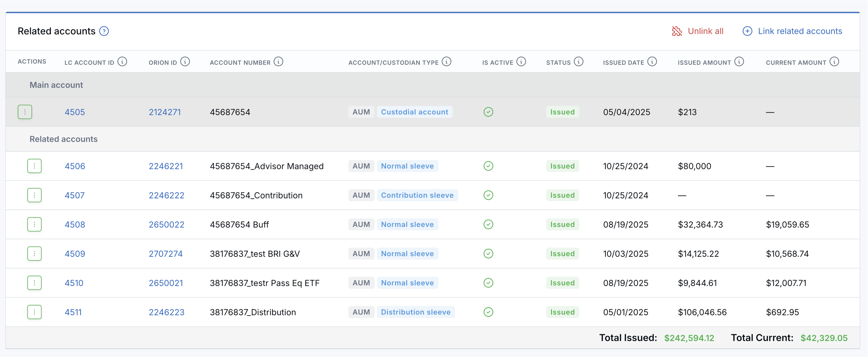Click Total Current value $42,329.05
This screenshot has width=868, height=357.
point(824,338)
